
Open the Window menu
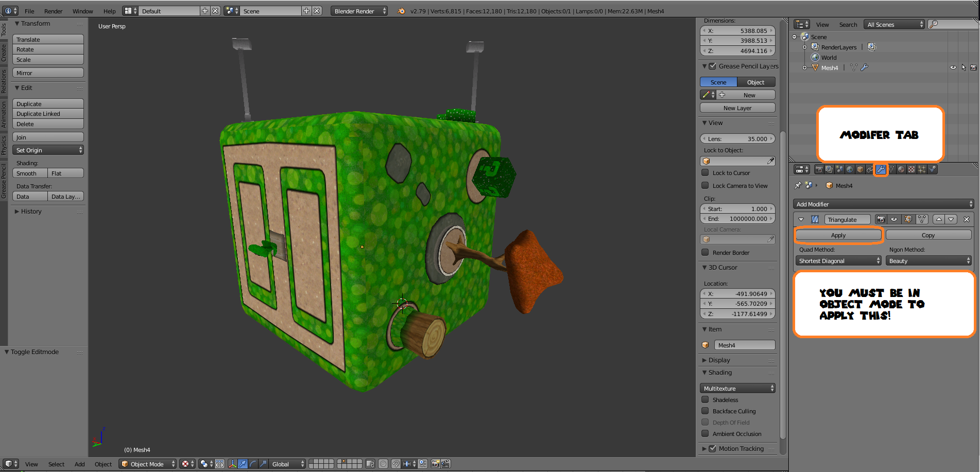click(82, 11)
